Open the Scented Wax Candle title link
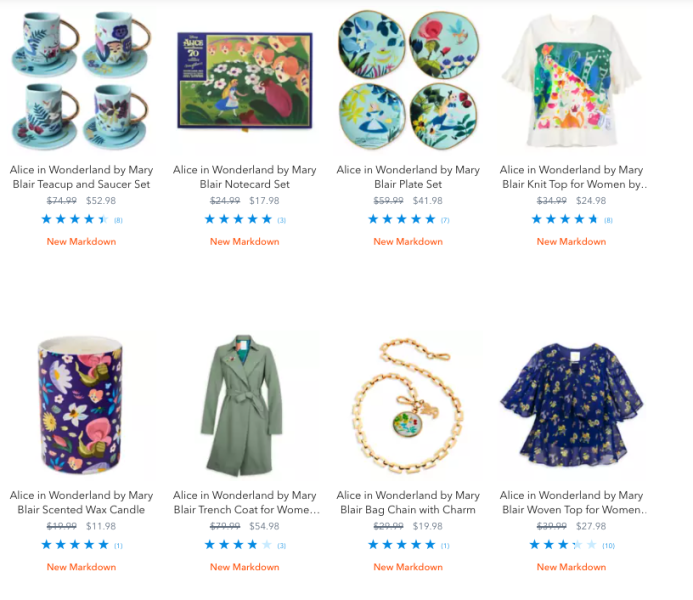The height and width of the screenshot is (600, 693). (x=81, y=502)
